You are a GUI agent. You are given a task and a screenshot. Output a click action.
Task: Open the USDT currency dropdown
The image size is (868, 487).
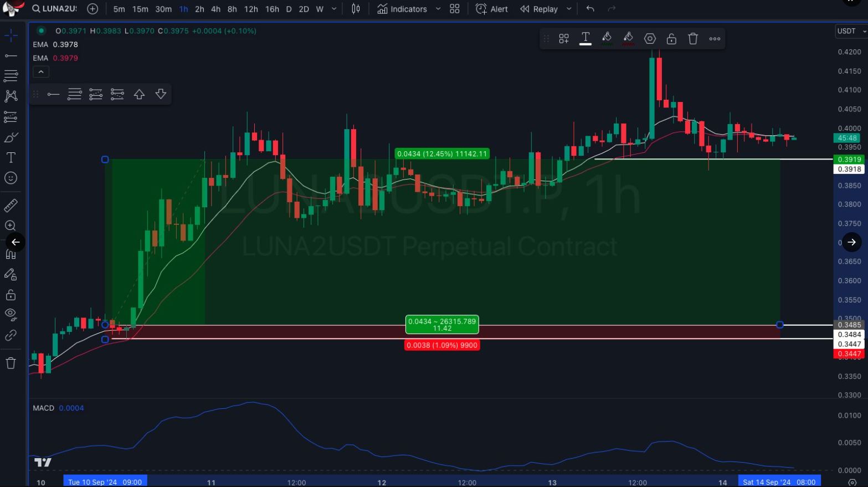click(x=851, y=31)
